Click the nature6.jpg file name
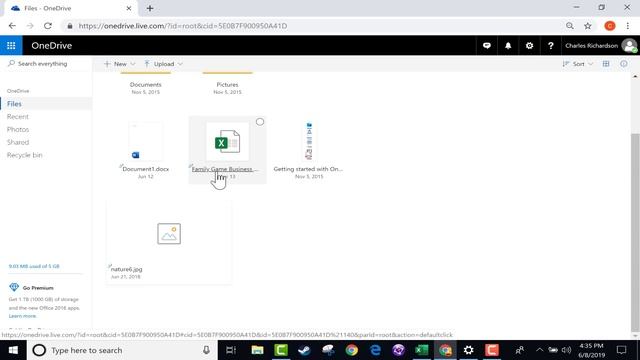The width and height of the screenshot is (640, 360). (x=127, y=269)
